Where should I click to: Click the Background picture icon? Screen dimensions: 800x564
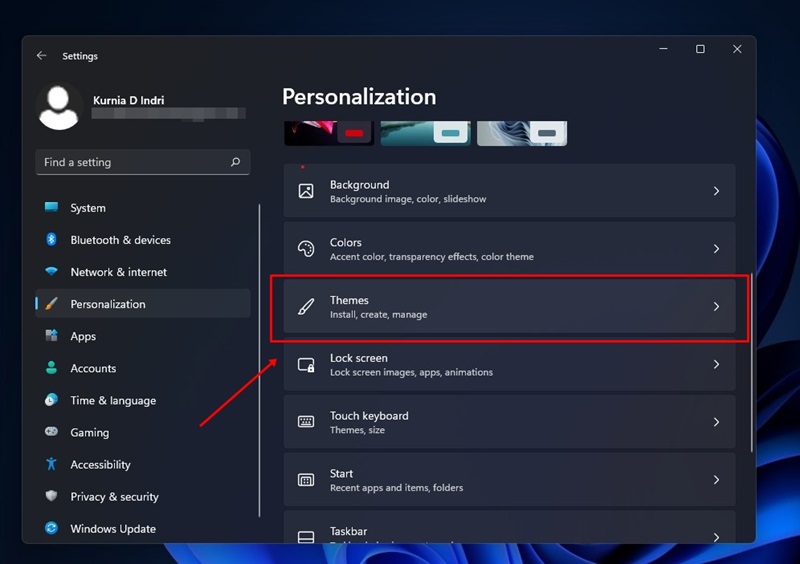pos(306,191)
